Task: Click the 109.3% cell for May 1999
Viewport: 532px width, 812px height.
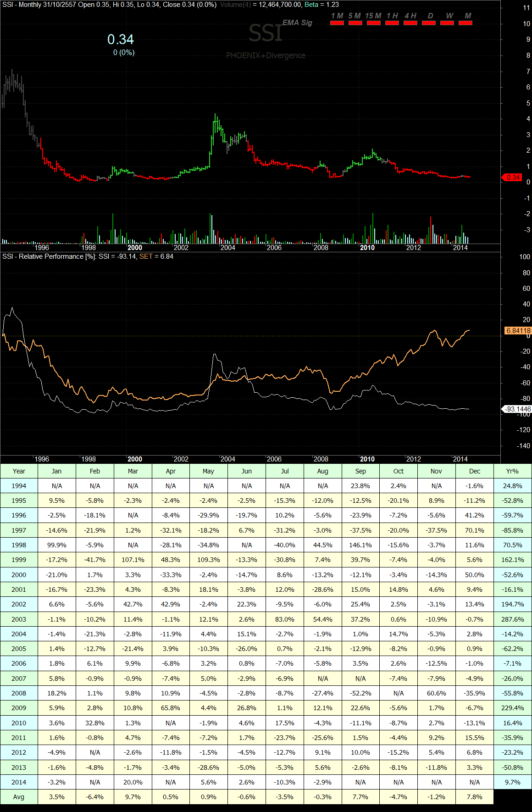Action: tap(209, 560)
